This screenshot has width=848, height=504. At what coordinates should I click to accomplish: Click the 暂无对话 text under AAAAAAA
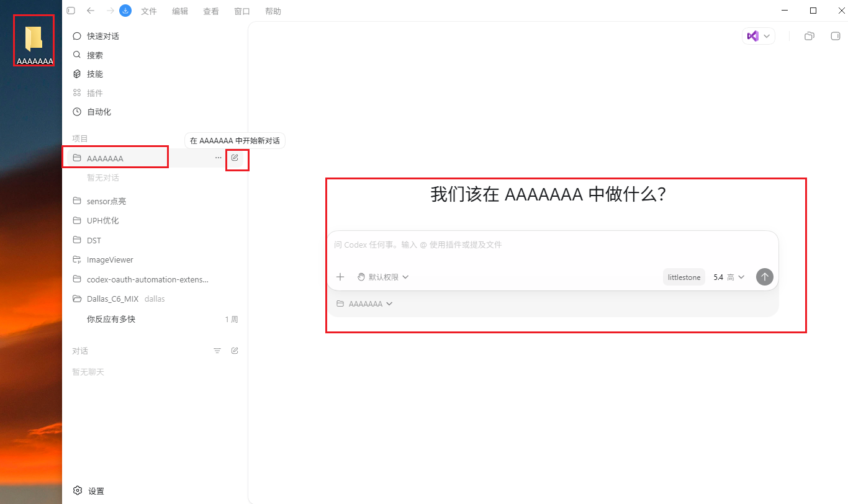pos(103,178)
